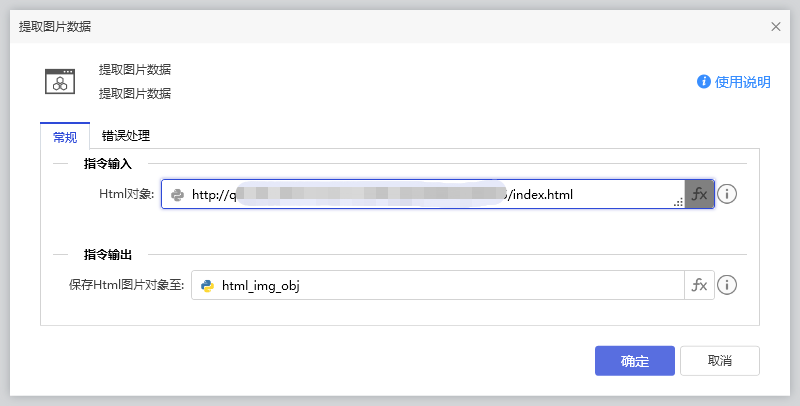Click the 保存Html图片对象至 label
The height and width of the screenshot is (406, 800).
tap(127, 286)
